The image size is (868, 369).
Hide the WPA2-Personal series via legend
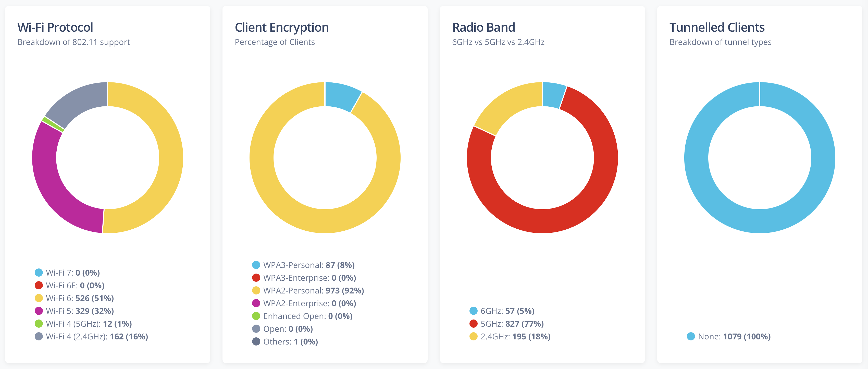[x=313, y=291]
